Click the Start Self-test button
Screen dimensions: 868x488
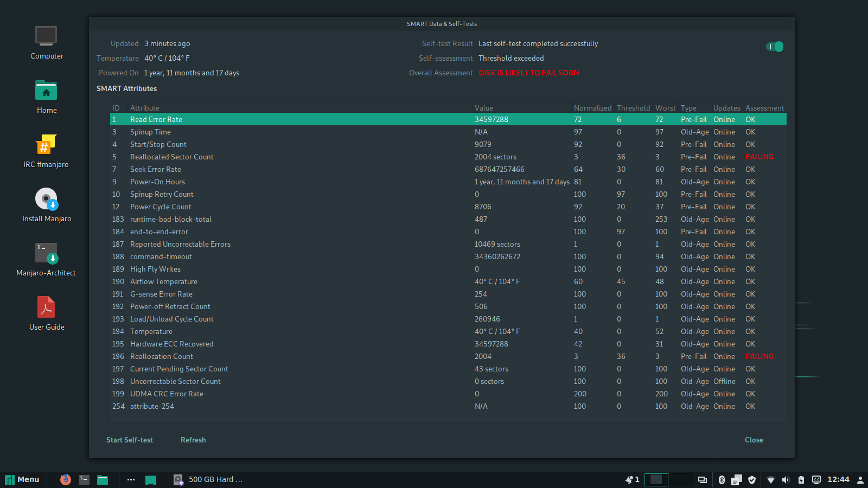pos(130,440)
